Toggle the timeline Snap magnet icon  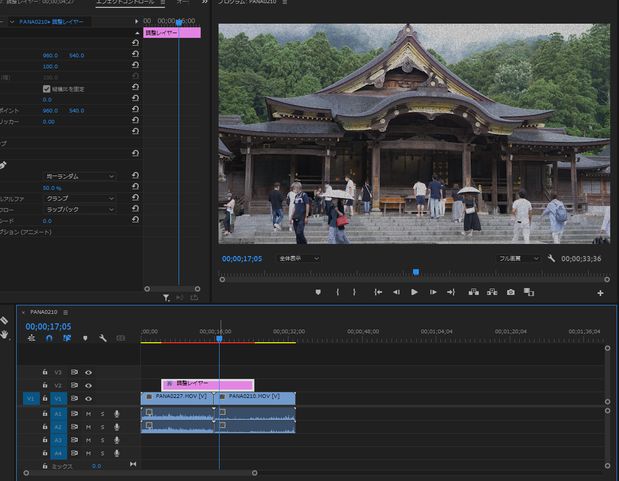point(49,338)
